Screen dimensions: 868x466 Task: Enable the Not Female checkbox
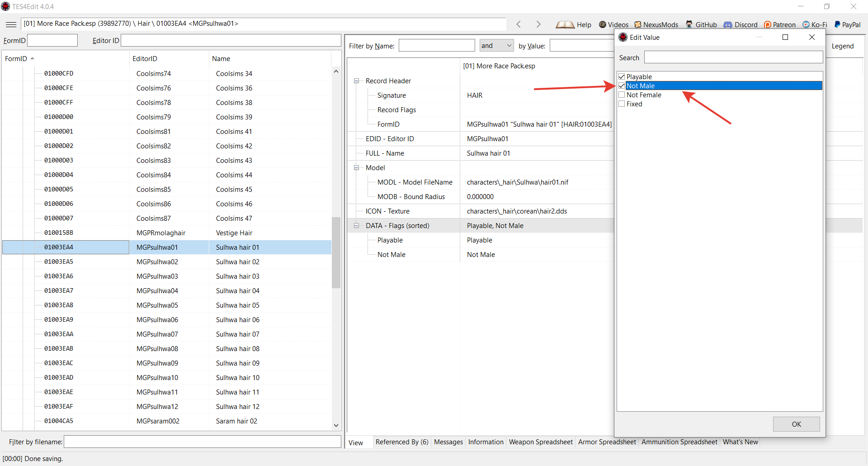[x=622, y=95]
